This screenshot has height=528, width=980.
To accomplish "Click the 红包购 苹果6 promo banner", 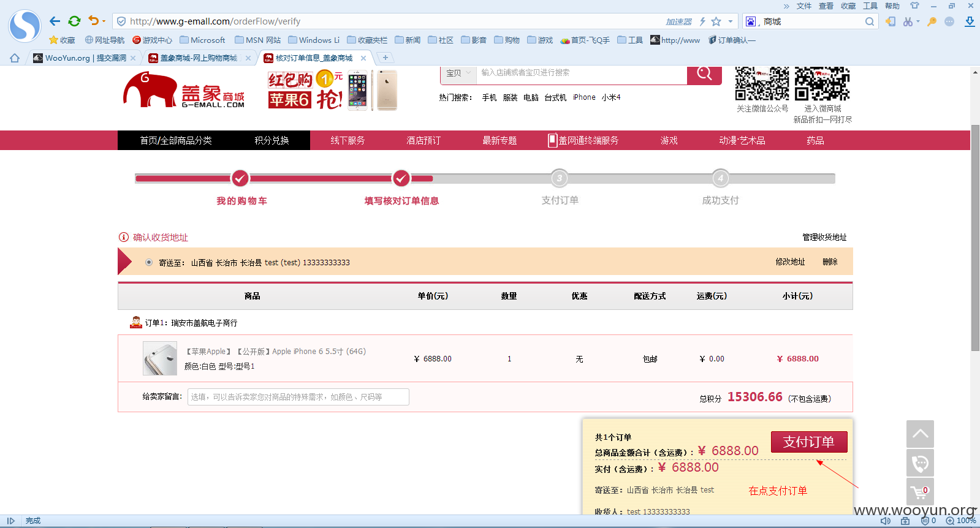I will tap(333, 90).
